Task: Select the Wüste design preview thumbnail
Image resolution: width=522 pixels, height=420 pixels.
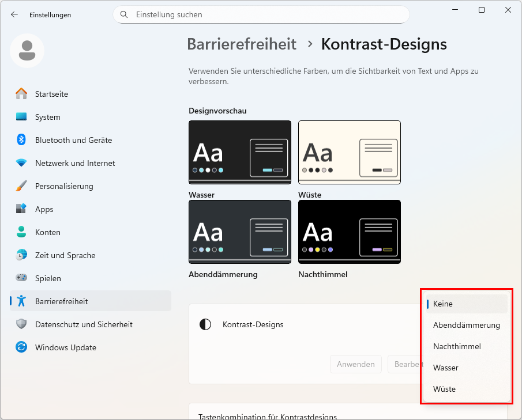Action: pyautogui.click(x=349, y=152)
